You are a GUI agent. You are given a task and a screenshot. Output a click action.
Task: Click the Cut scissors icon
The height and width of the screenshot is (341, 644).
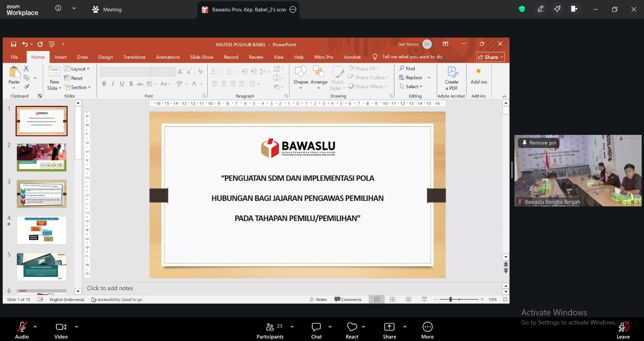coord(26,69)
